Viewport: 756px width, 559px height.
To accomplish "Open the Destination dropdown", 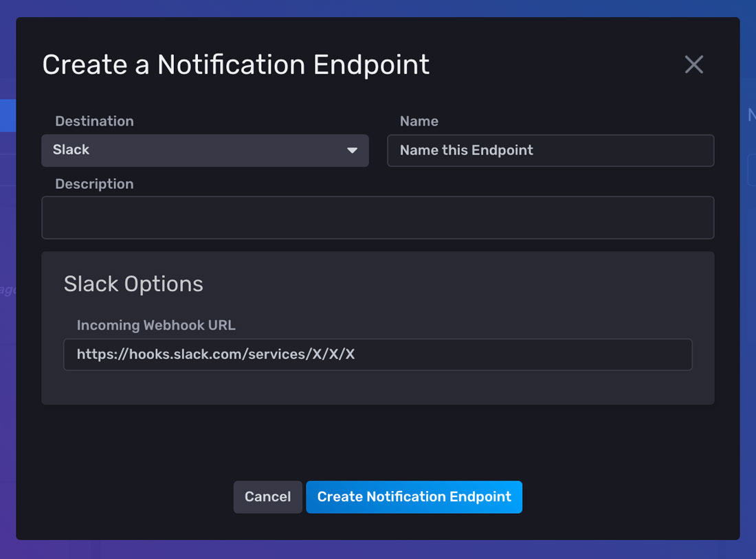I will coord(205,150).
